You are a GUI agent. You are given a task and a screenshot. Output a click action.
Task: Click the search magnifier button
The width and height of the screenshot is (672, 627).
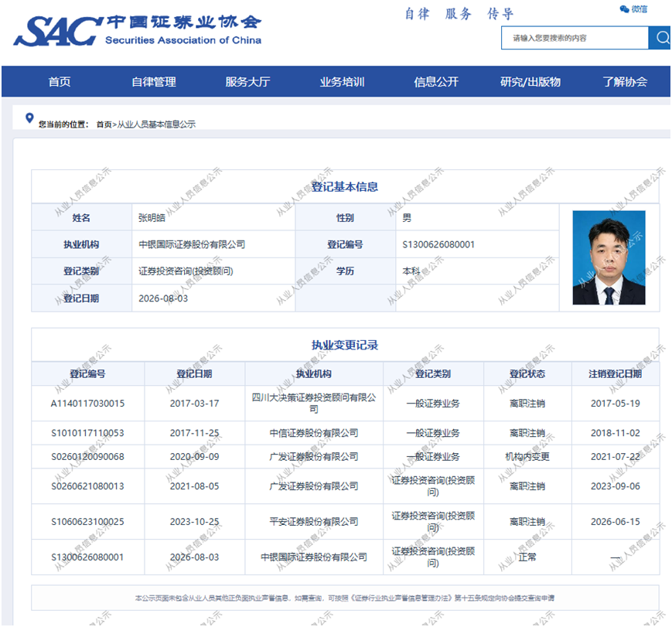pos(660,38)
